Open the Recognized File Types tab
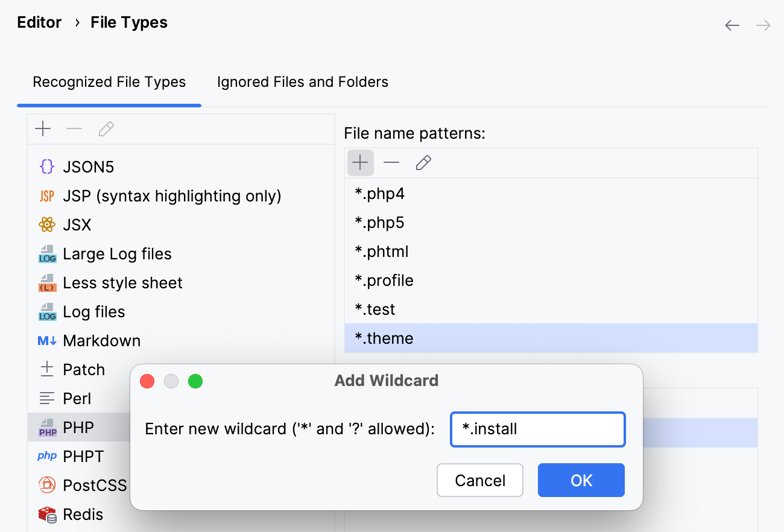Image resolution: width=784 pixels, height=532 pixels. pos(109,81)
